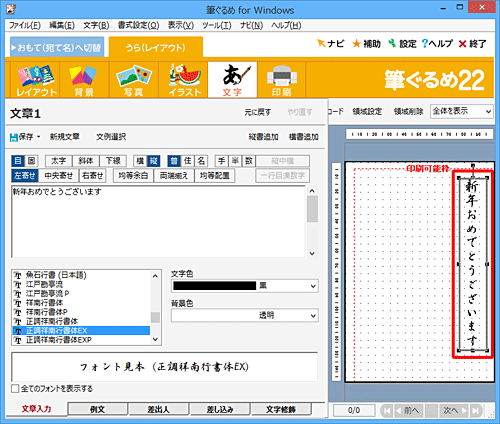
Task: Open the イラスト (illustration) tool
Action: (183, 80)
